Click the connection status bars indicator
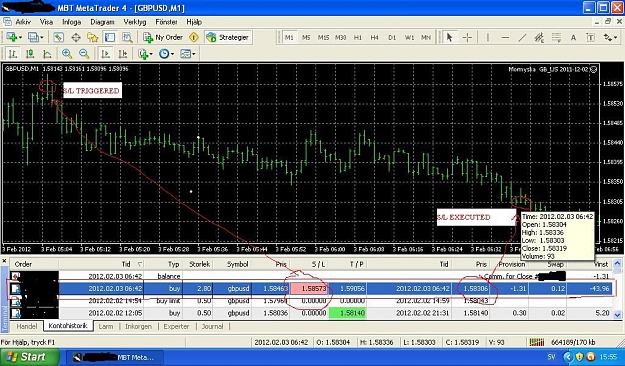Image resolution: width=625 pixels, height=366 pixels. coord(537,342)
